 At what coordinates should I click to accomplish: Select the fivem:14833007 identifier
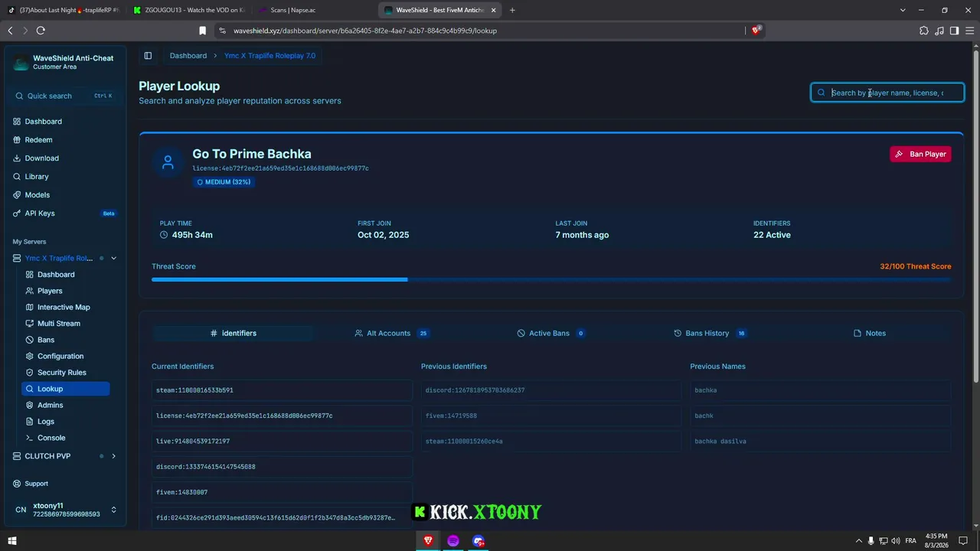pos(282,492)
